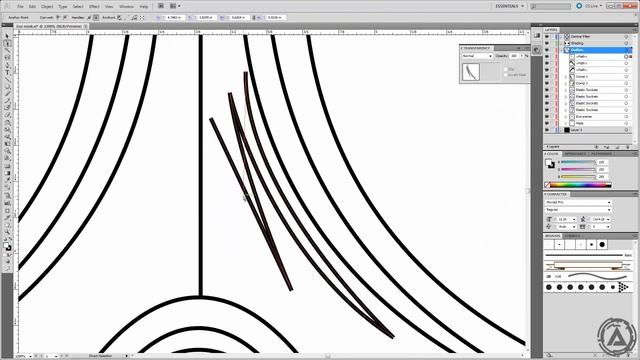Image resolution: width=640 pixels, height=360 pixels.
Task: Select the Eyedropper tool
Action: [7, 180]
